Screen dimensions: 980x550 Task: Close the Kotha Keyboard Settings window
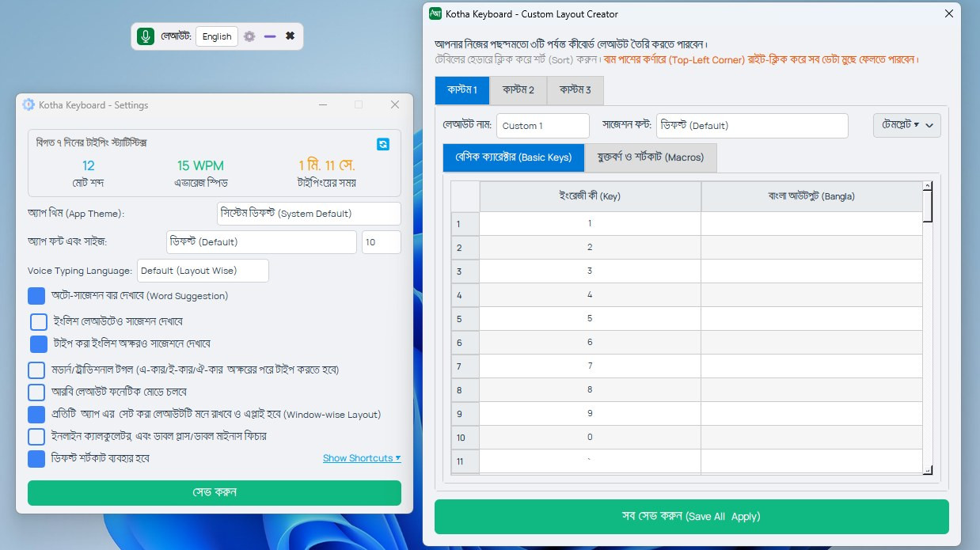(395, 104)
